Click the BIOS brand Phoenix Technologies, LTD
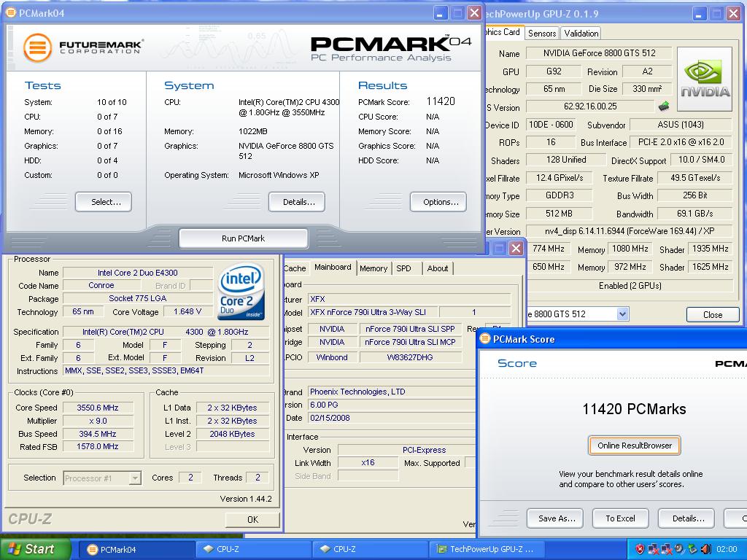The height and width of the screenshot is (560, 747). tap(392, 392)
